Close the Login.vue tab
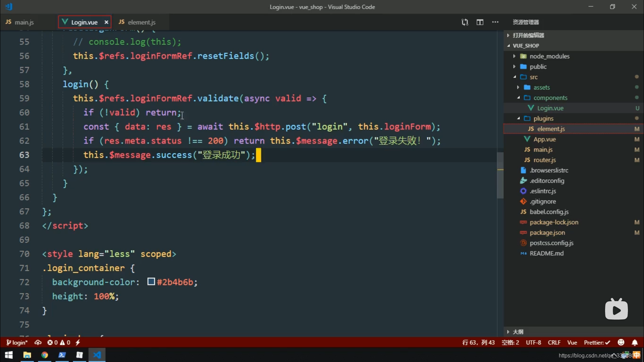The width and height of the screenshot is (644, 362). [x=106, y=22]
